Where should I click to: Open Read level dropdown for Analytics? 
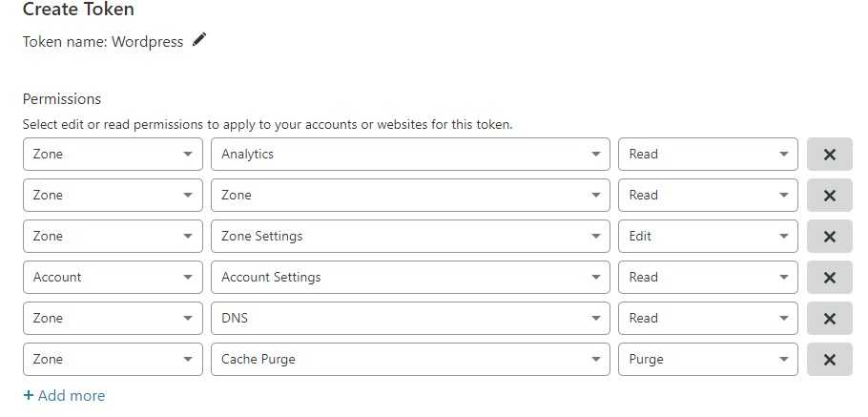point(708,155)
